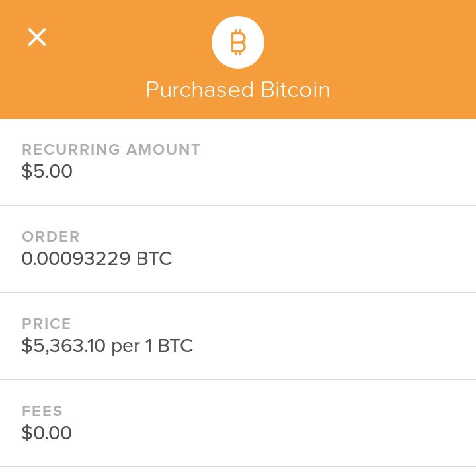Screen dimensions: 476x467
Task: Close the Purchased Bitcoin details screen
Action: point(37,37)
